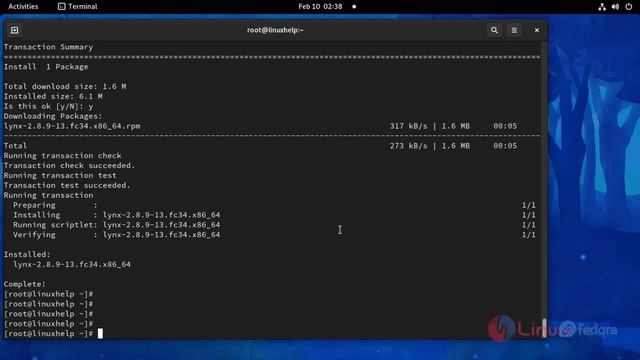Screen dimensions: 640x360
Task: Open the clock showing Feb 10 02:38
Action: coord(320,7)
